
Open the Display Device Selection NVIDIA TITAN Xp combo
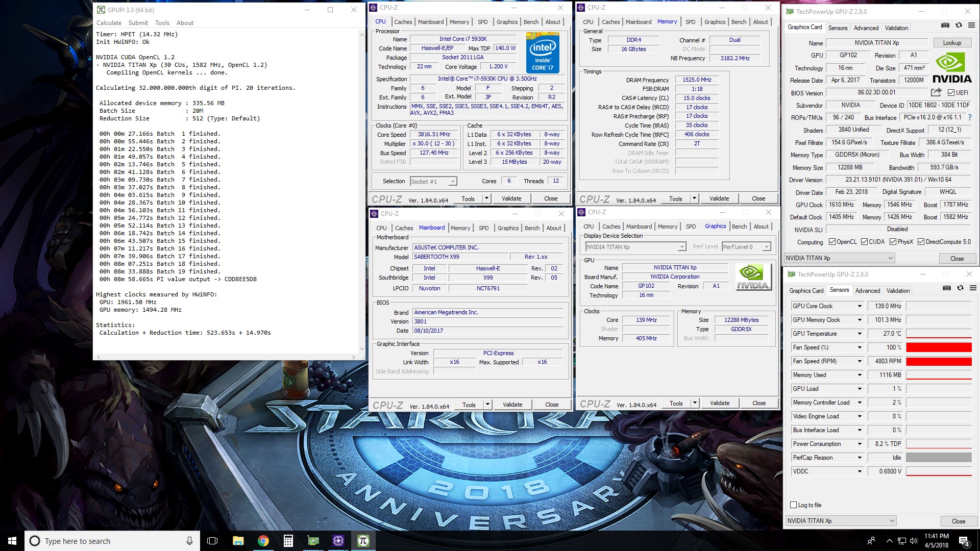635,247
